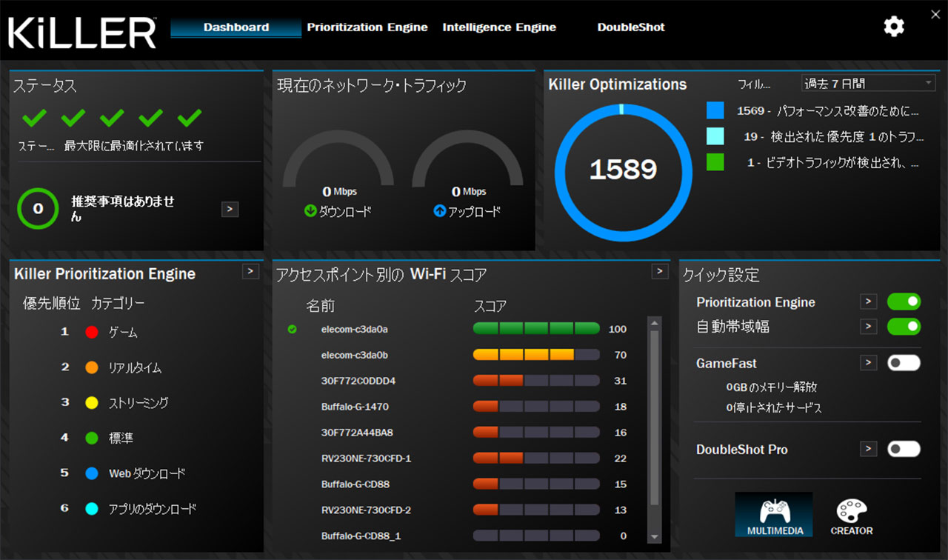948x560 pixels.
Task: Enable the DoubleShot Pro switch
Action: [904, 449]
